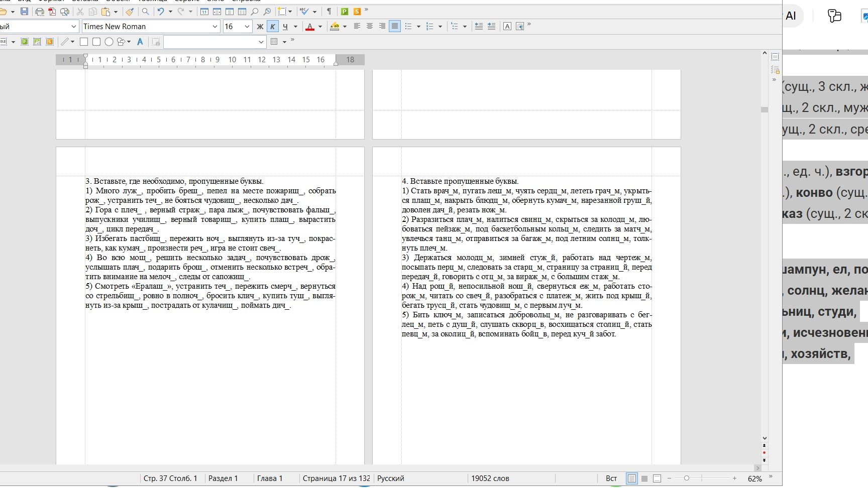Underline text with the Ч button
Screen dimensions: 868x488
[285, 27]
